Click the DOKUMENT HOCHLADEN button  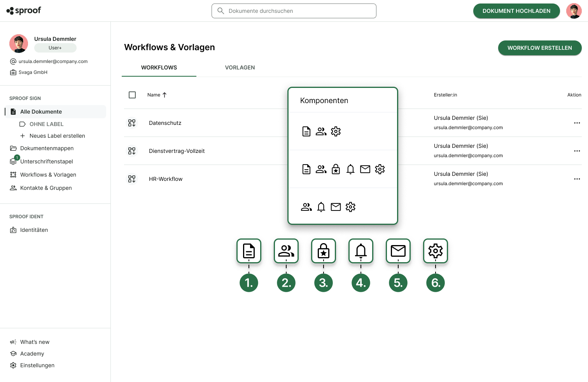pos(516,11)
